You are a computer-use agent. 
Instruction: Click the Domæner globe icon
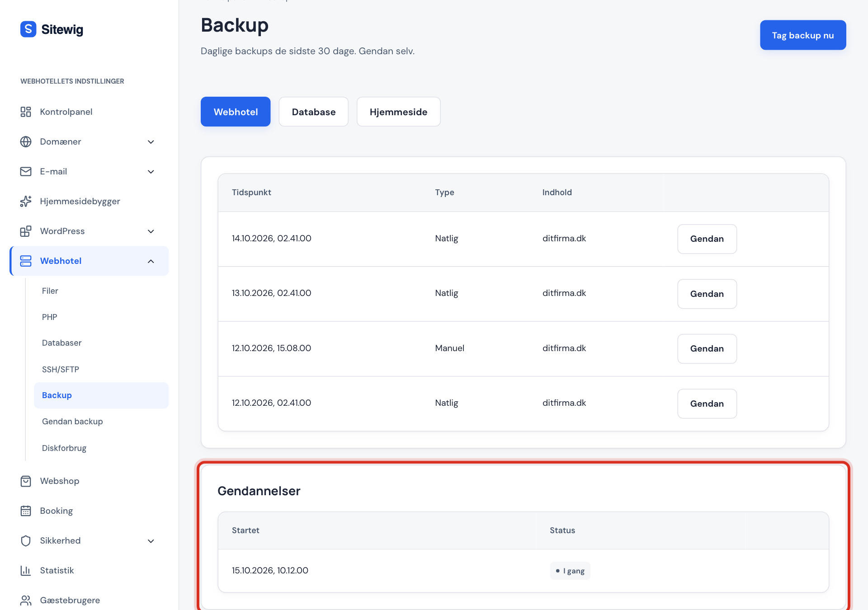point(26,141)
